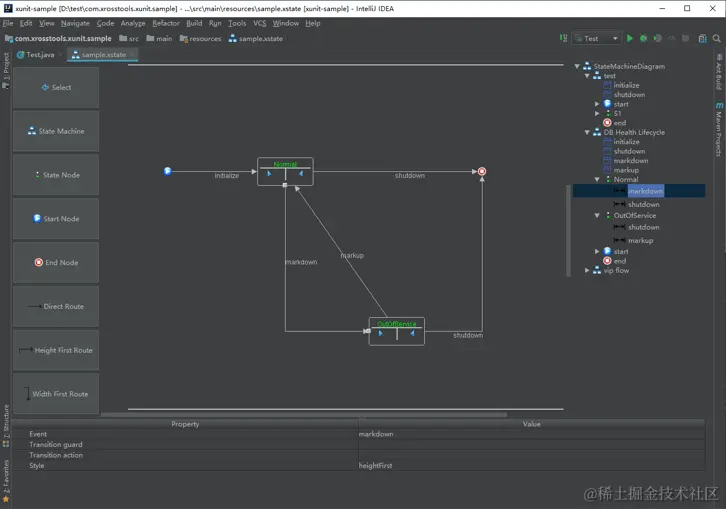Expand the start node under test
The width and height of the screenshot is (726, 509).
[x=597, y=104]
